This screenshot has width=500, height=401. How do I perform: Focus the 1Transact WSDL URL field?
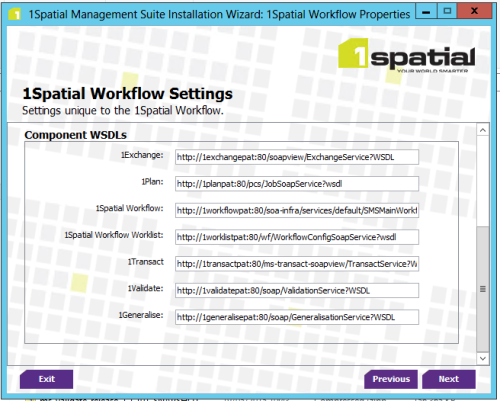click(x=297, y=264)
